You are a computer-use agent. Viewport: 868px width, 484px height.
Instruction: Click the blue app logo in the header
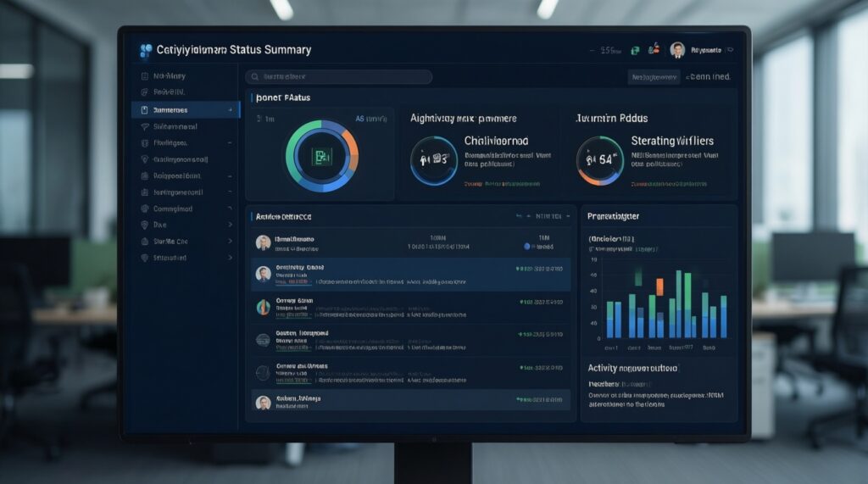tap(145, 50)
